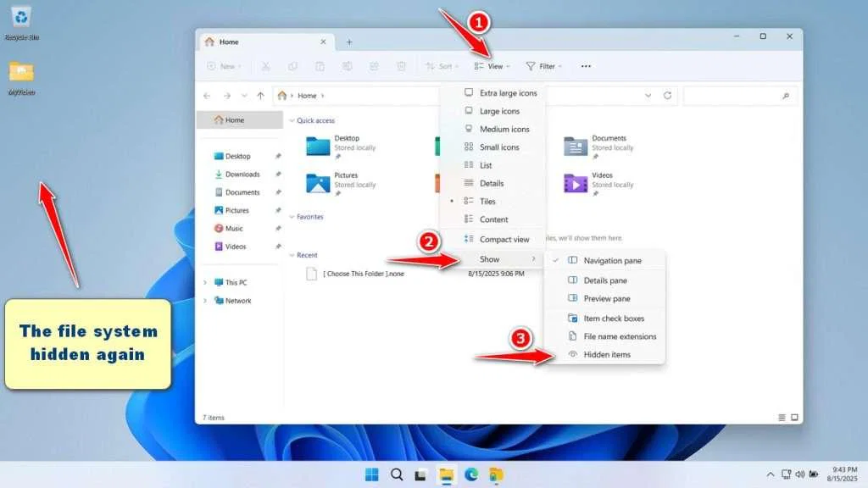Image resolution: width=868 pixels, height=488 pixels.
Task: Click inside the File Explorer search box
Action: click(737, 95)
